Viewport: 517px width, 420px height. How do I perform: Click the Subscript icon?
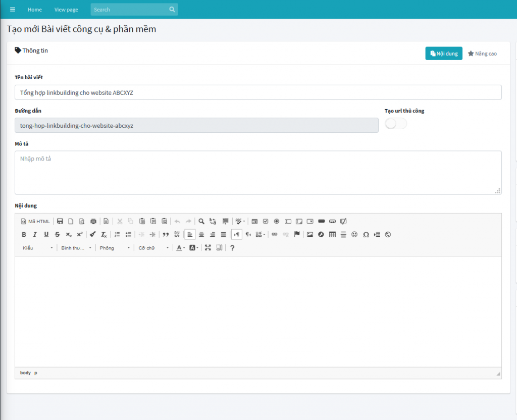click(x=69, y=234)
